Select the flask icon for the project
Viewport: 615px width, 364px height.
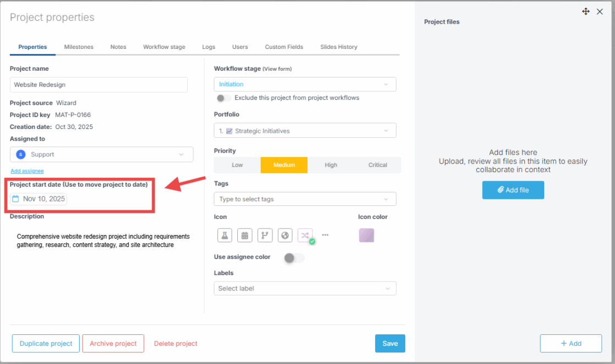click(x=225, y=235)
